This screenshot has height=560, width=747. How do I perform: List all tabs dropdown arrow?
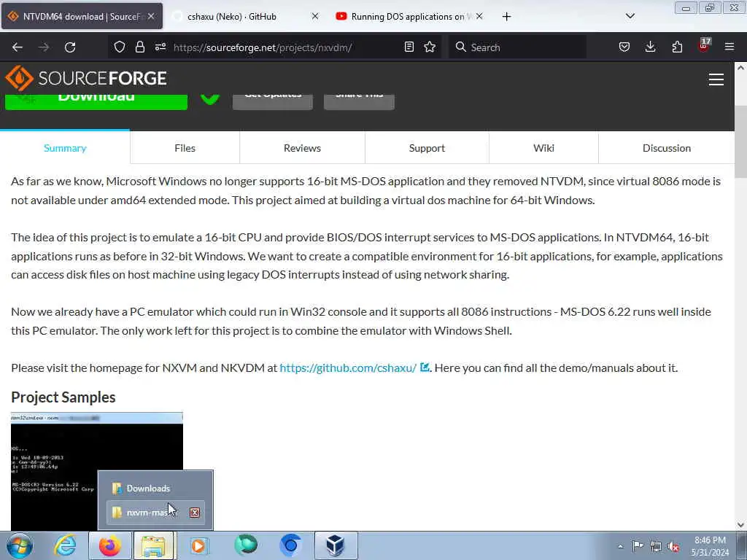pyautogui.click(x=630, y=16)
